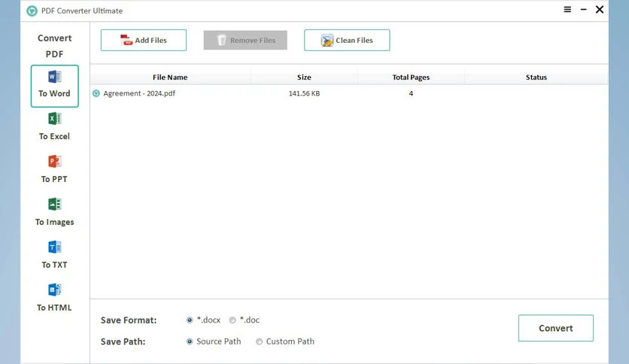Select the To Word conversion mode
Screen dimensions: 629x364
coord(55,86)
